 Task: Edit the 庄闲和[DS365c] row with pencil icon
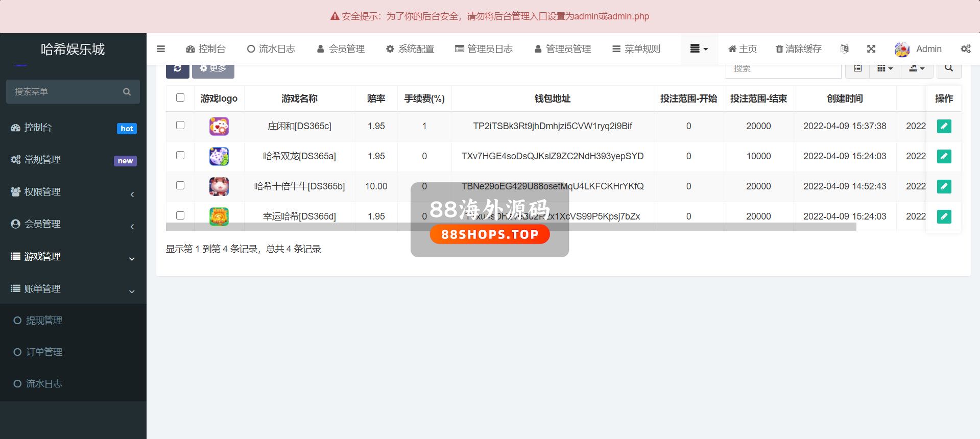tap(944, 126)
